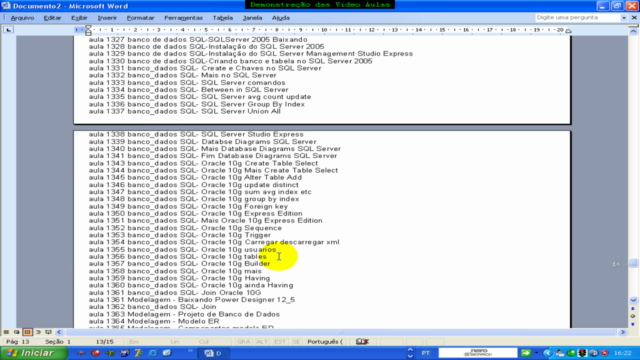Click the Next Page browse button
Viewport: 640px width, 360px height.
(x=633, y=324)
